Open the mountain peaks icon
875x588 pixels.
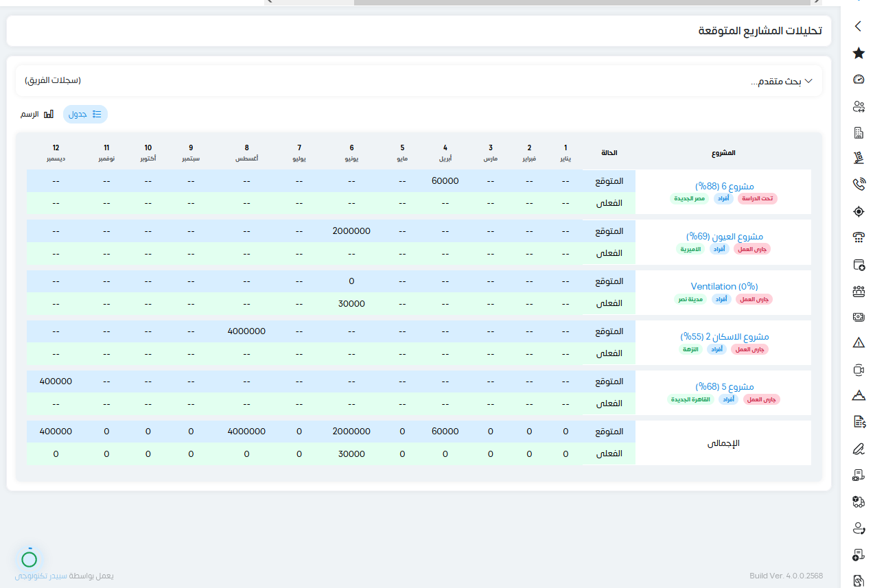(858, 395)
